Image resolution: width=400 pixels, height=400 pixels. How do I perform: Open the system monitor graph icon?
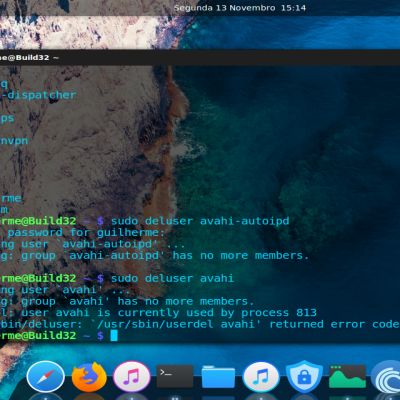(x=347, y=376)
